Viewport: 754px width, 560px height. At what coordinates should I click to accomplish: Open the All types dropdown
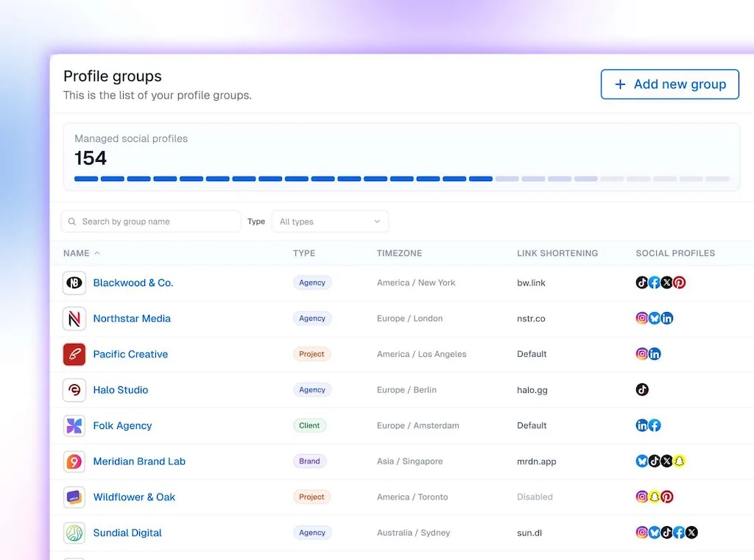330,221
